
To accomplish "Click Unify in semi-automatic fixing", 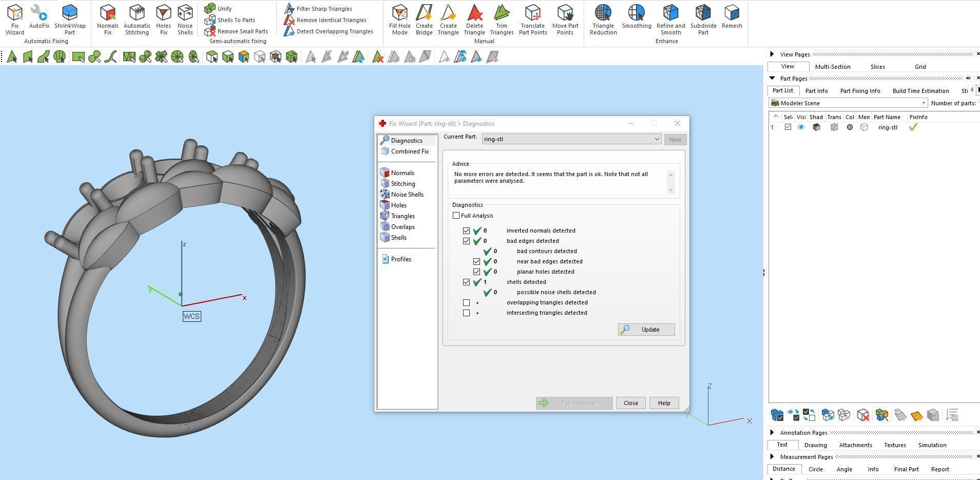I will [x=218, y=9].
